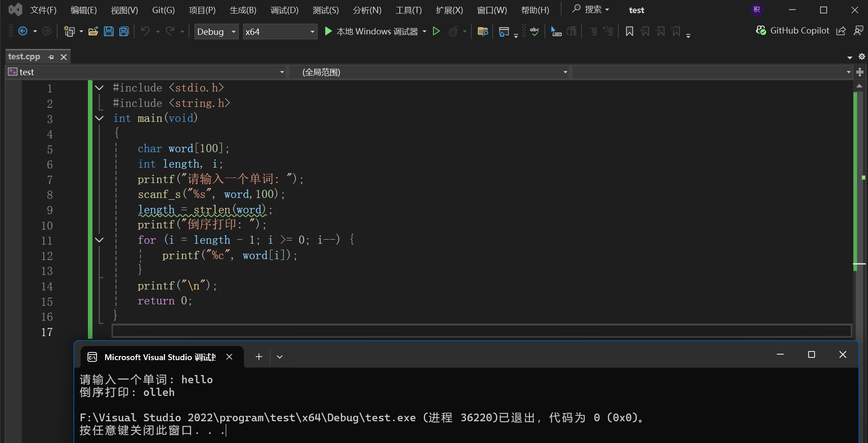
Task: Click the Start Without Debugging outline play icon
Action: (x=436, y=31)
